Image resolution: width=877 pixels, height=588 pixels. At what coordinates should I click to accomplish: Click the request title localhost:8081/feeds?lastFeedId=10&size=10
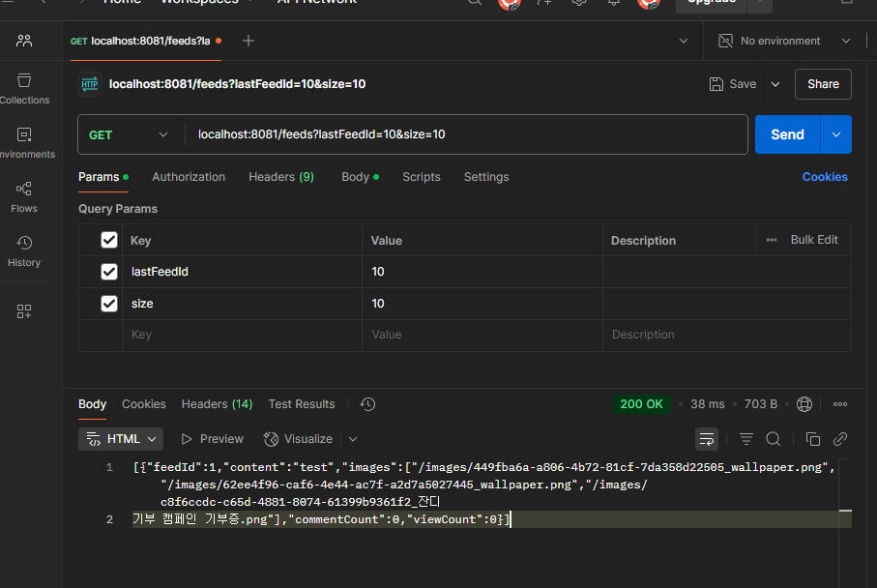click(237, 84)
